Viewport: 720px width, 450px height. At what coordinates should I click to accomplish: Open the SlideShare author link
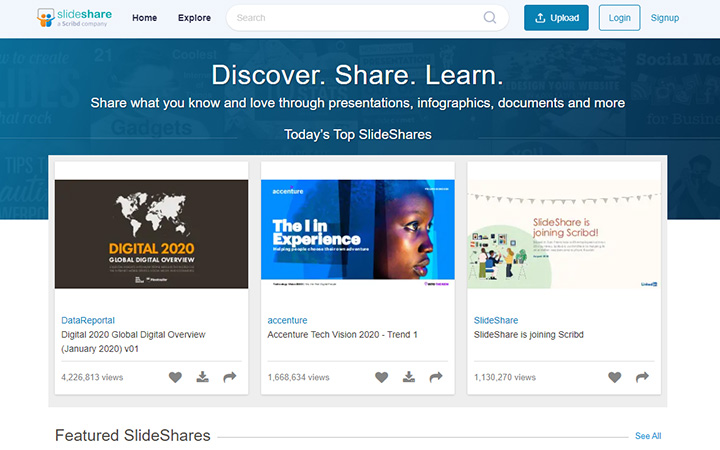pos(496,321)
